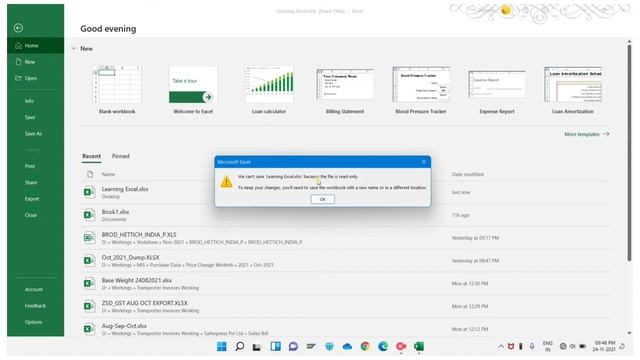The width and height of the screenshot is (640, 360).
Task: Open Windows Search from the taskbar
Action: [240, 347]
